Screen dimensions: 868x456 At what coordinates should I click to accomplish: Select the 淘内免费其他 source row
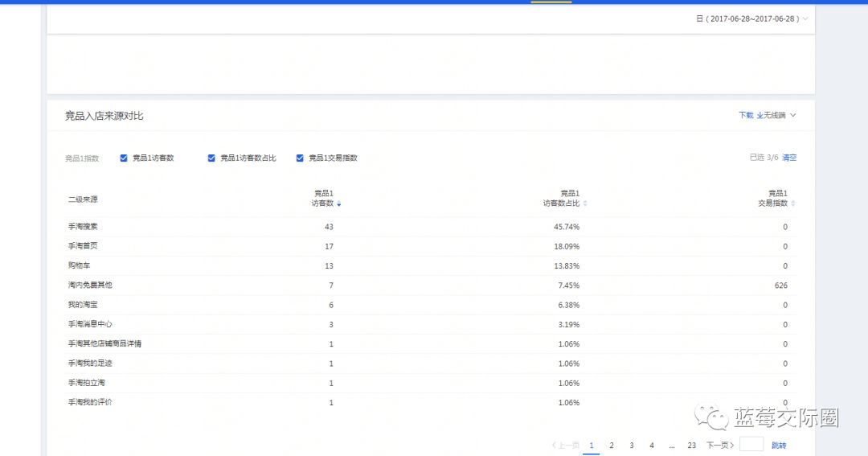pyautogui.click(x=431, y=286)
